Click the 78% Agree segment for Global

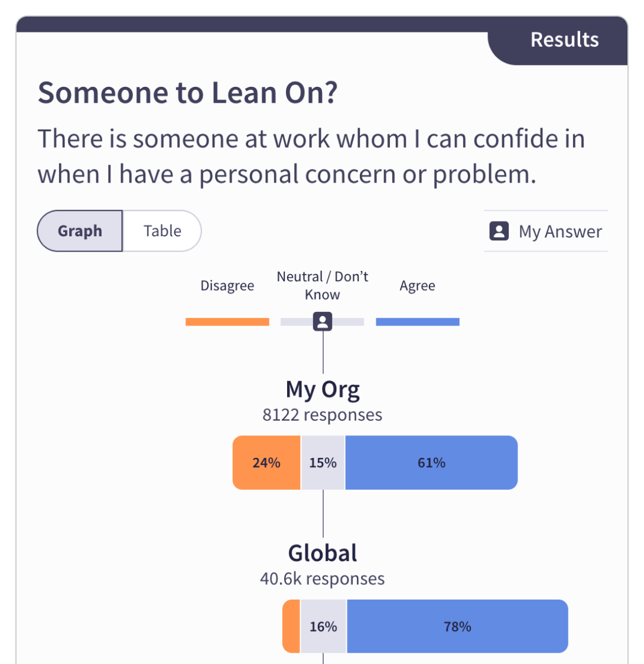point(457,626)
